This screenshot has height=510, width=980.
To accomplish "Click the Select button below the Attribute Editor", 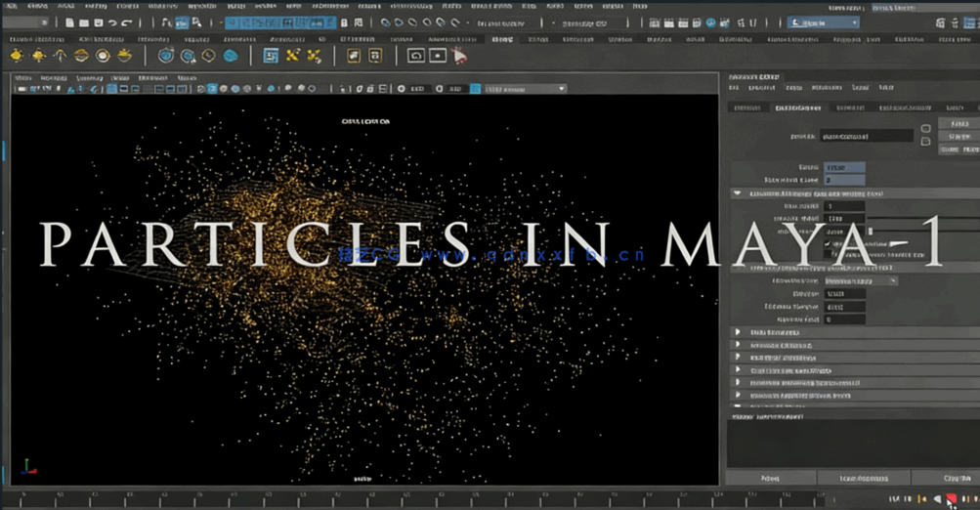I will (x=769, y=479).
